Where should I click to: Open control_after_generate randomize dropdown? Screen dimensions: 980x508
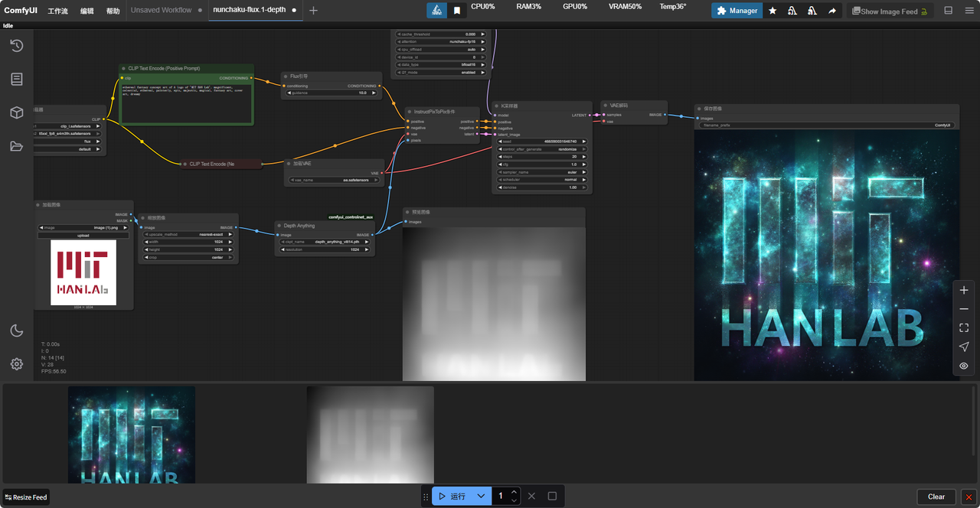(x=541, y=149)
